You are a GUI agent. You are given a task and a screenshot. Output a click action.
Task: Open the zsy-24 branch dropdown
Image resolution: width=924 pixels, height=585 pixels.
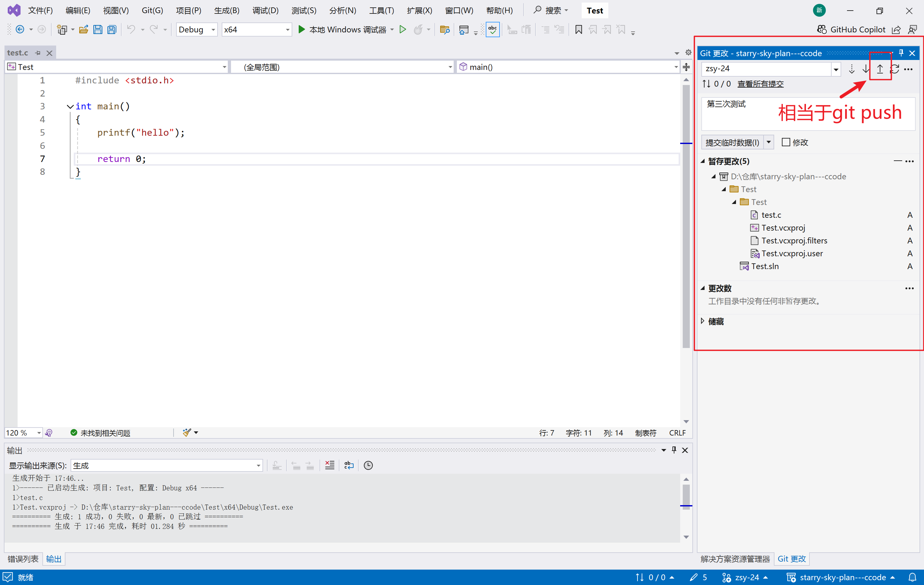click(836, 69)
